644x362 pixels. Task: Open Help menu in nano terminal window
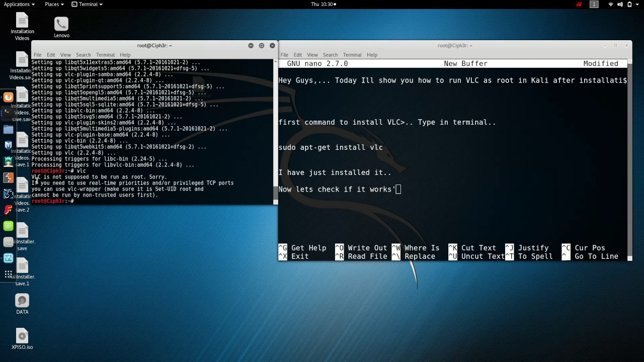click(x=372, y=55)
